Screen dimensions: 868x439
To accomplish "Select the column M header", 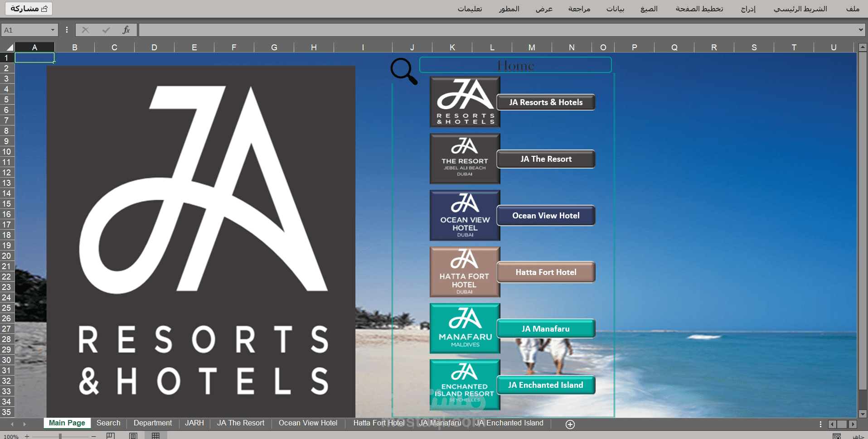I will pos(532,47).
